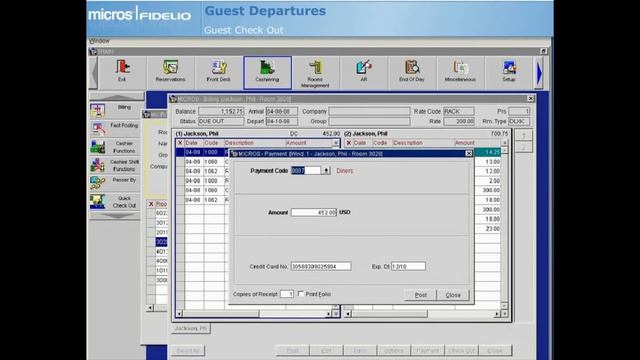Open the Reservations module
The width and height of the screenshot is (640, 360).
(171, 72)
